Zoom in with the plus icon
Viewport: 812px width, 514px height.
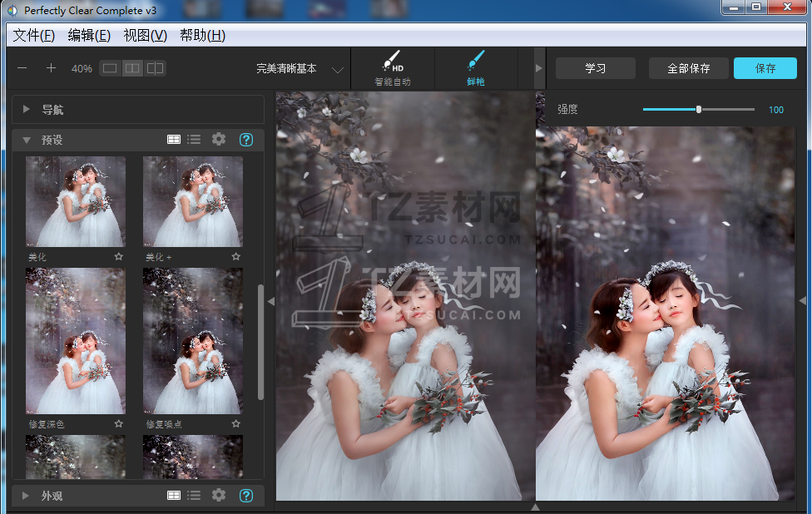[51, 68]
